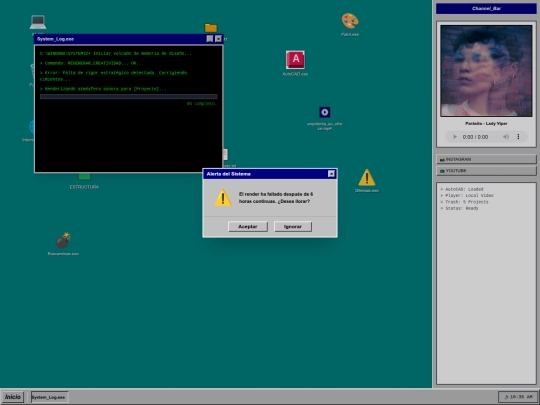This screenshot has height=405, width=540.
Task: Click the '0% completo' text in log
Action: click(x=202, y=104)
